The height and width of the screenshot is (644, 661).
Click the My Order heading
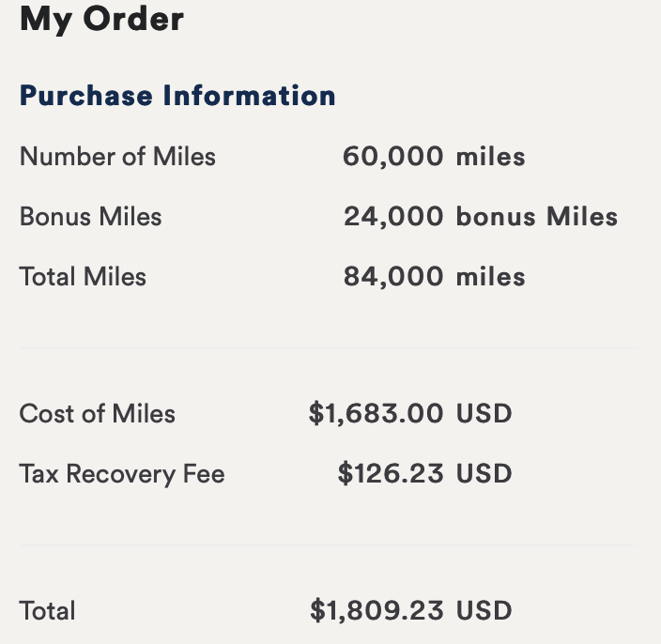pyautogui.click(x=101, y=20)
